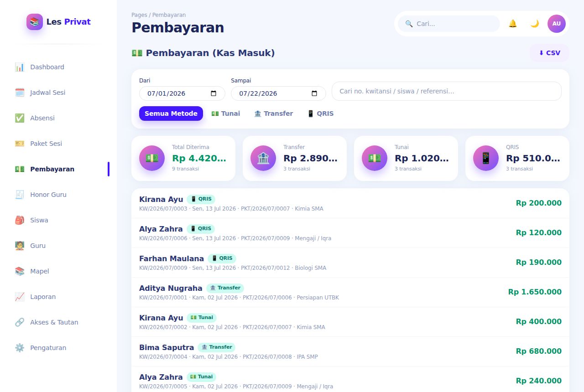Viewport: 584px width, 392px height.
Task: Click the Guru teacher icon
Action: pos(20,246)
